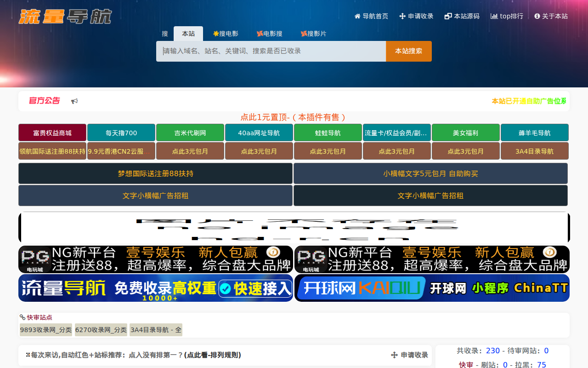This screenshot has height=368, width=588.
Task: Click the 图片不存在 no image banner
Action: tap(294, 227)
